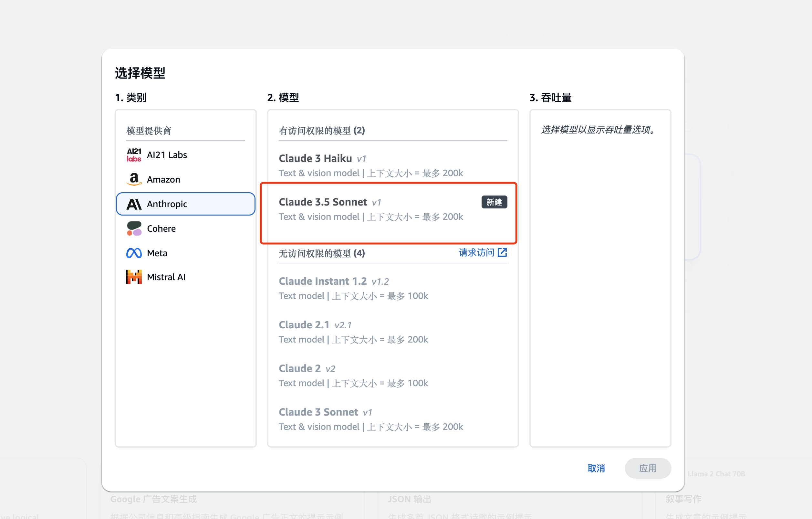Click the 无访问权限的模型 (4) heading
812x519 pixels.
click(322, 253)
